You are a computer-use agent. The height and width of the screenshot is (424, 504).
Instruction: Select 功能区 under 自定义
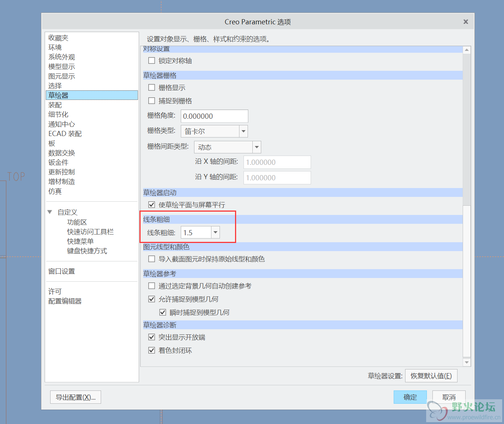click(77, 222)
